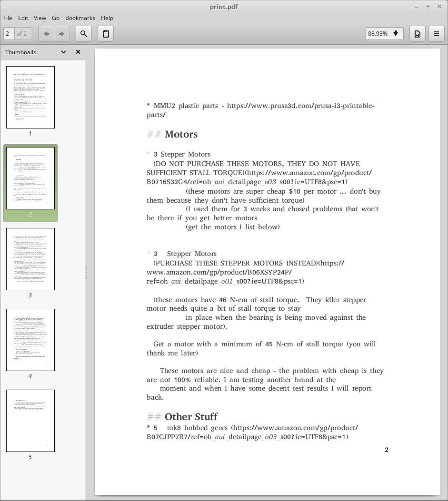Open page 5 thumbnail
Image resolution: width=448 pixels, height=501 pixels.
[x=30, y=421]
